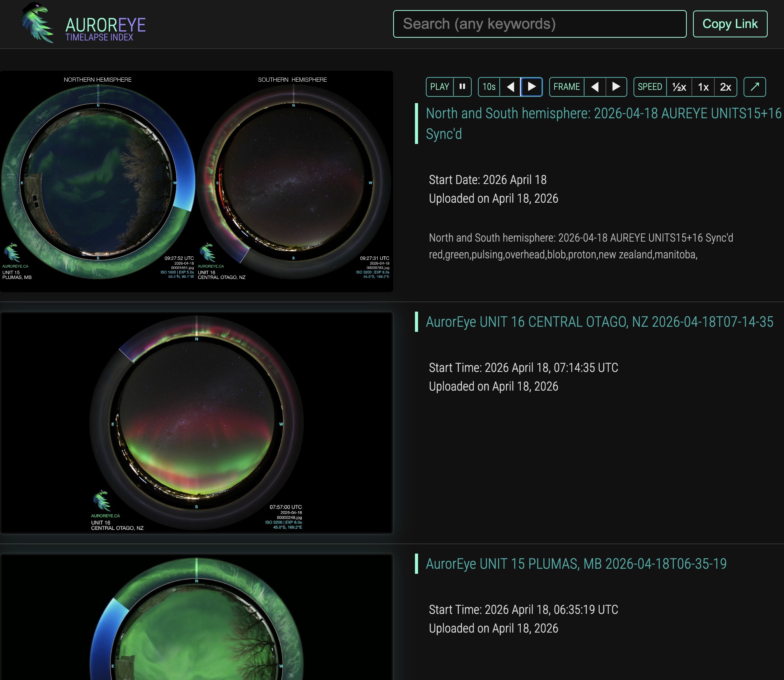Image resolution: width=784 pixels, height=680 pixels.
Task: Skip forward 10 seconds with right arrow
Action: click(531, 87)
